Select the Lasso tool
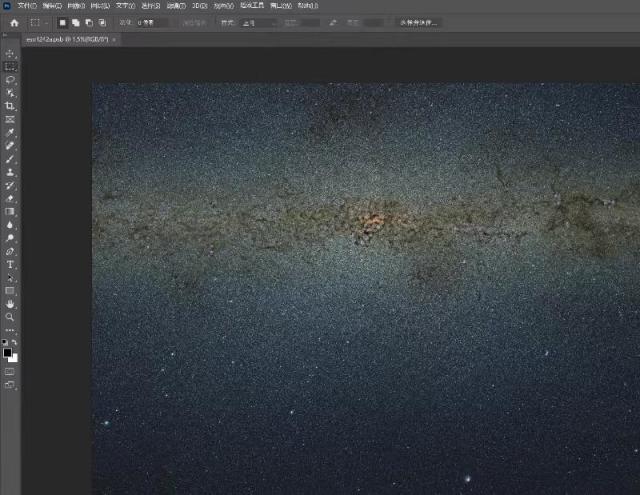Screen dimensions: 640x495 click(10, 79)
